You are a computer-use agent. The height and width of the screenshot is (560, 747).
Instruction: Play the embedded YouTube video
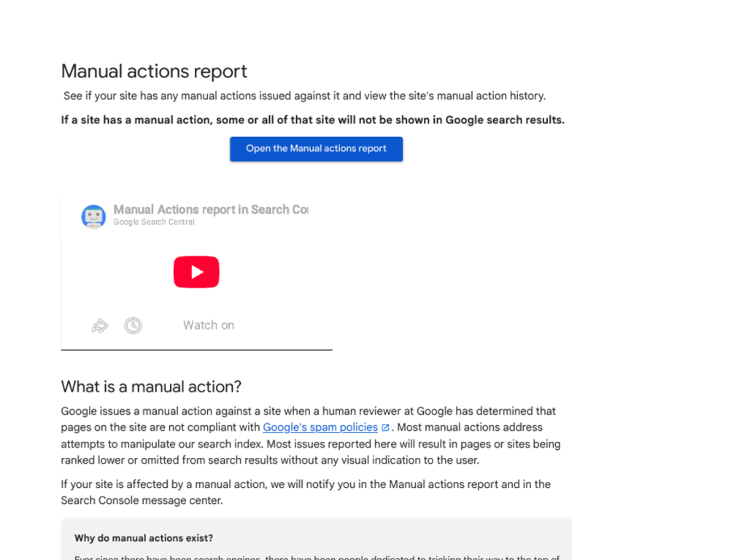(x=196, y=272)
